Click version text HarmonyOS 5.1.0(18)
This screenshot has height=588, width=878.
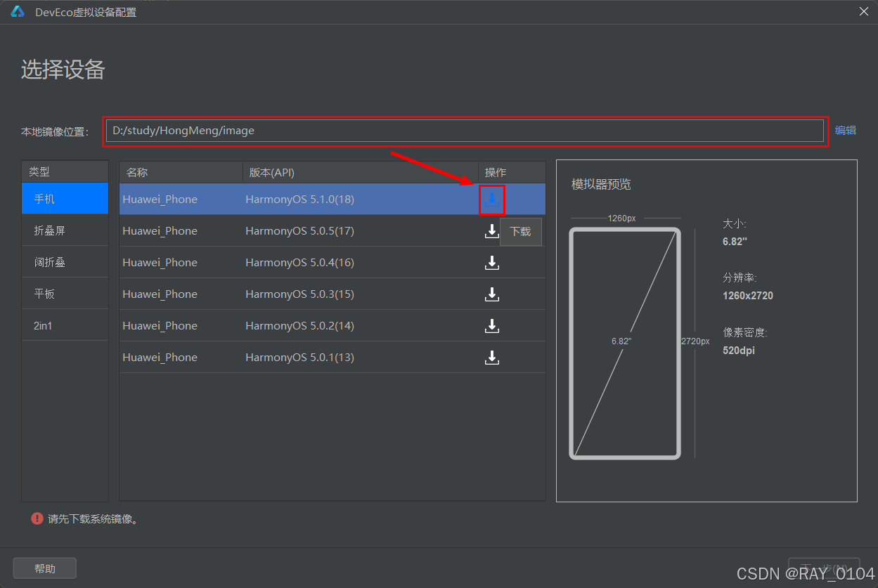coord(300,200)
